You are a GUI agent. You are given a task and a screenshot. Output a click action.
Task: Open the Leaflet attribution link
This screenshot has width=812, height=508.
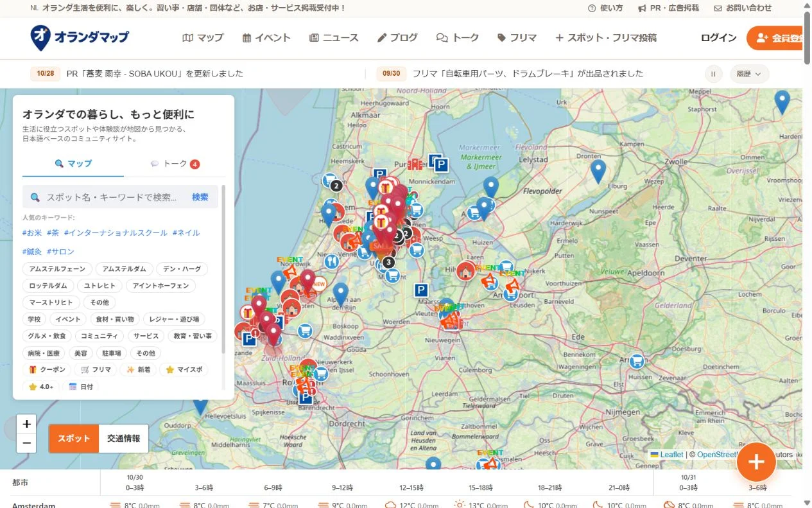point(671,455)
